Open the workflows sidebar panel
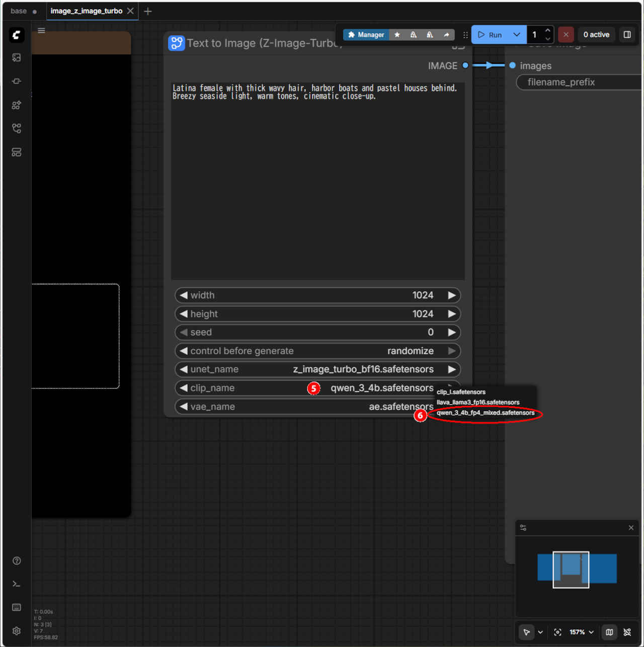The width and height of the screenshot is (644, 647). 16,129
